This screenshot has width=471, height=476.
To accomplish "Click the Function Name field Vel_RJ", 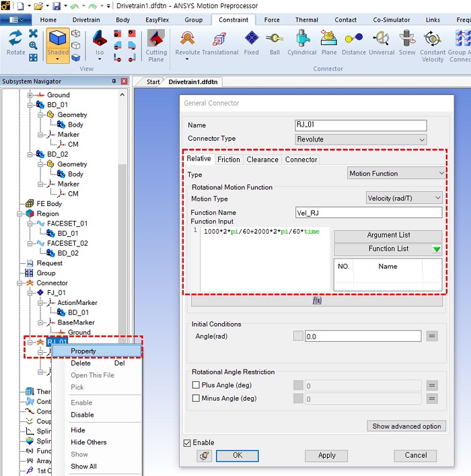I will point(369,213).
